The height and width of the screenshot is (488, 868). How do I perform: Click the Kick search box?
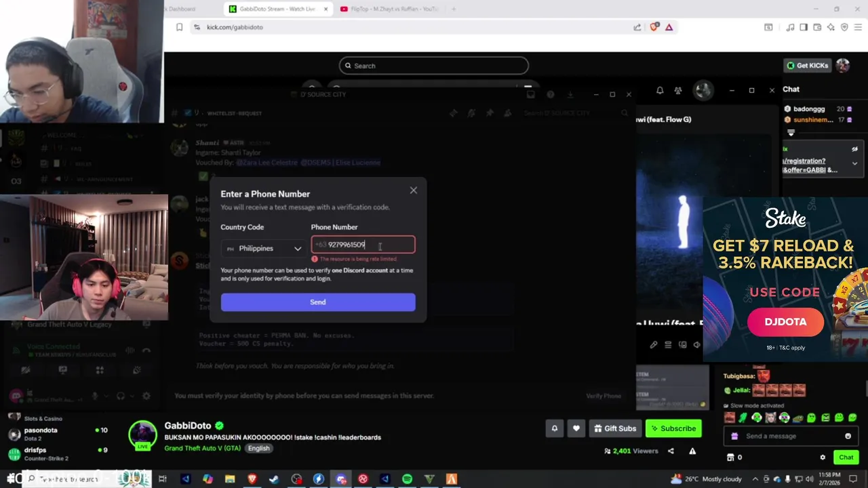coord(433,66)
